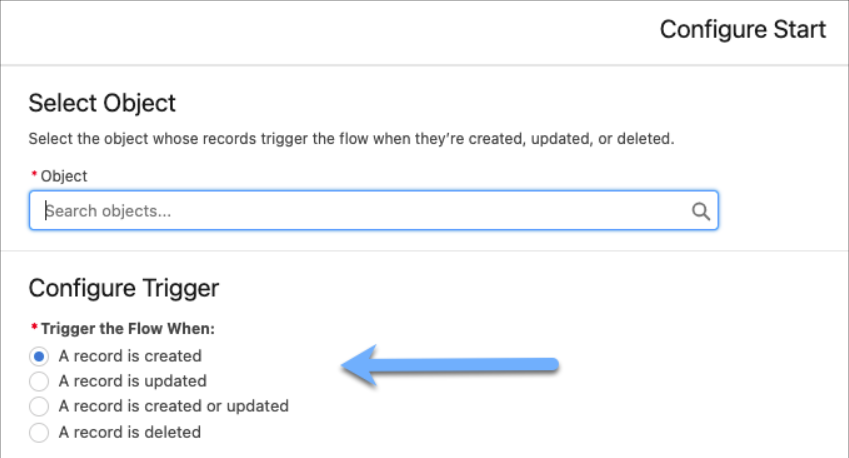This screenshot has width=849, height=458.
Task: Click the red asterisk beside Object label
Action: (x=33, y=176)
